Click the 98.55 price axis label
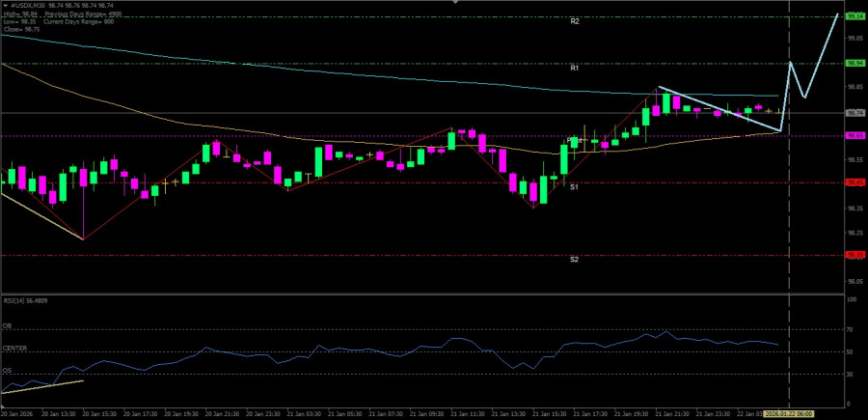Screen dimensions: 868x420 point(855,160)
